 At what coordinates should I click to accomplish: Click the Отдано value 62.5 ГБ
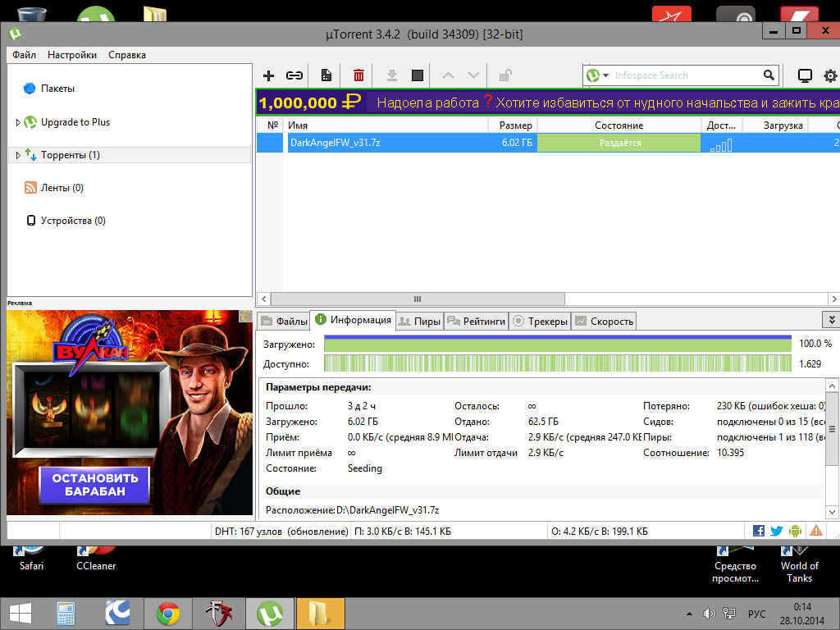pos(543,422)
